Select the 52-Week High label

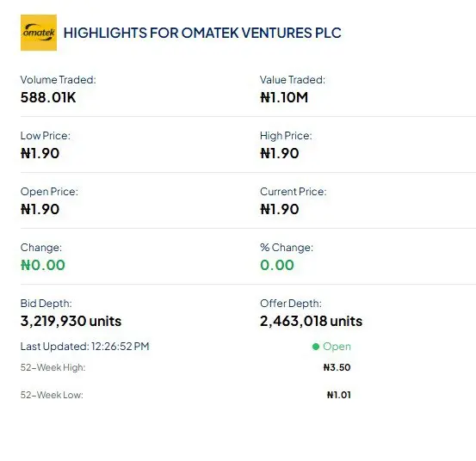pos(53,367)
